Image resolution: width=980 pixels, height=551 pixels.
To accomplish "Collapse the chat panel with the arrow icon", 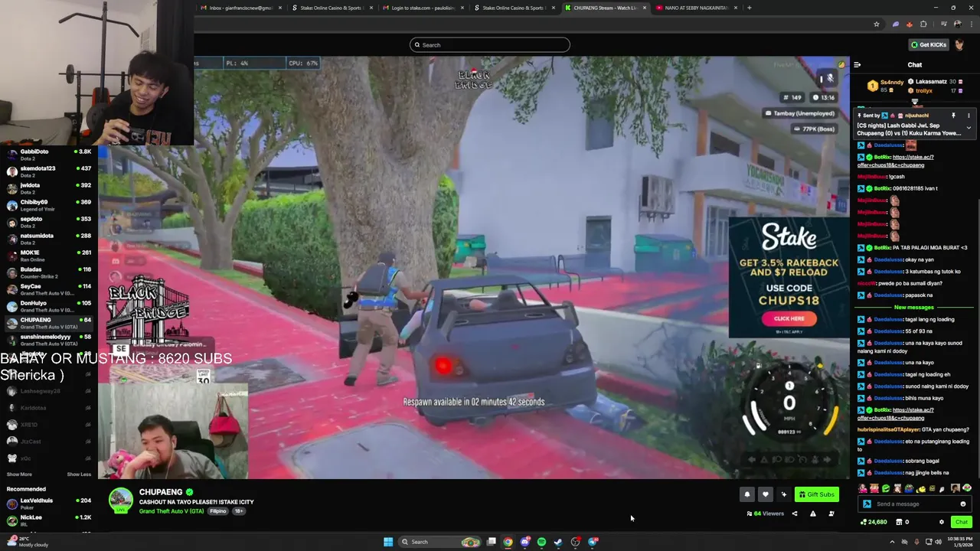I will (857, 65).
